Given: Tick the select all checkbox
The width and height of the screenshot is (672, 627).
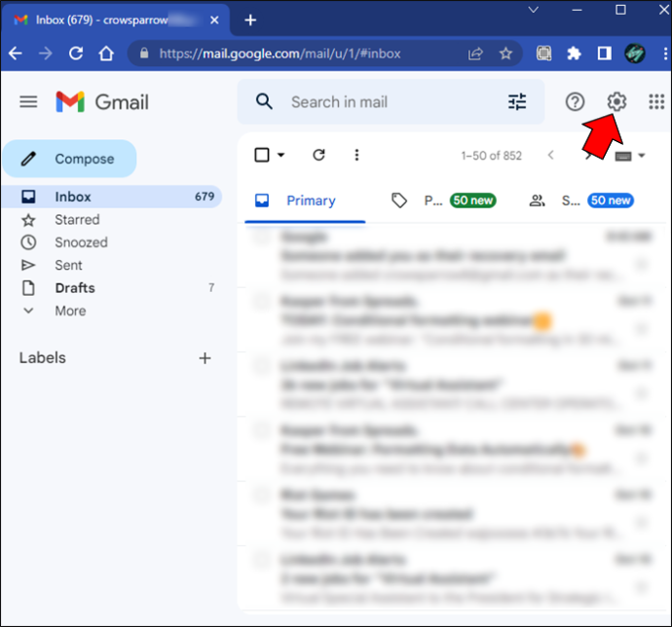Looking at the screenshot, I should point(262,155).
